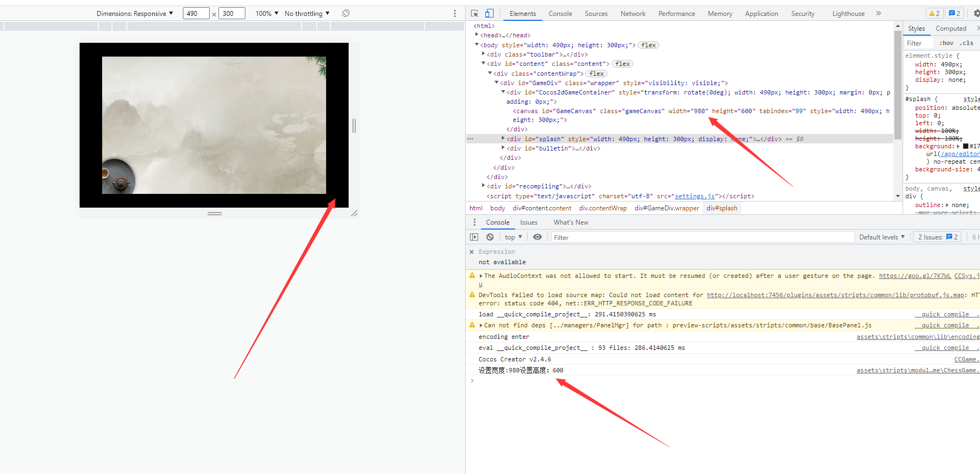Click the warnings count badge showing 2

(934, 13)
